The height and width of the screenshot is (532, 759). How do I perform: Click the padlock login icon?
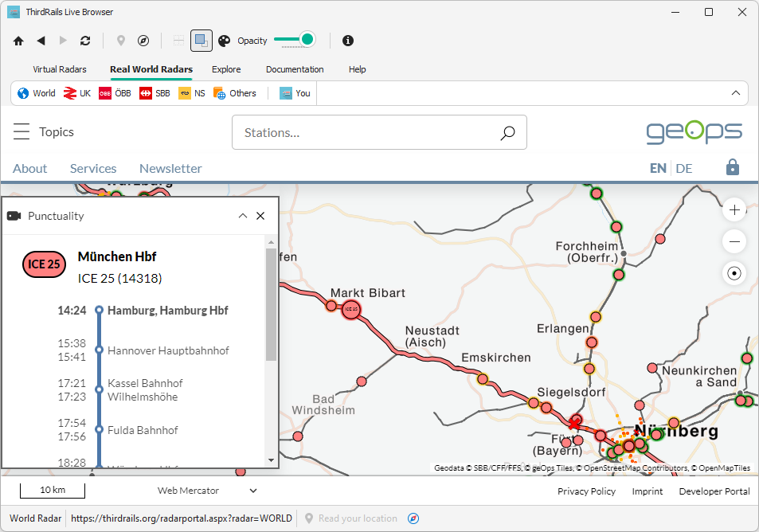[733, 167]
